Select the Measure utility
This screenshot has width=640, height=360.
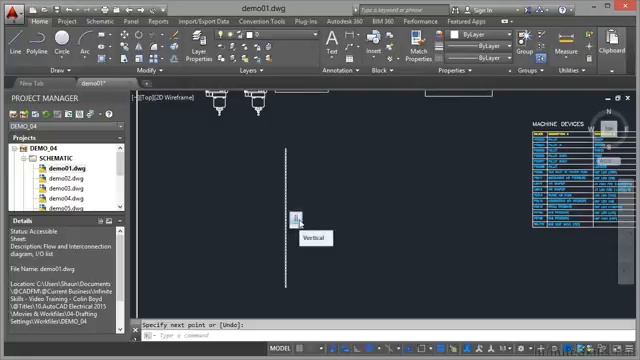566,42
